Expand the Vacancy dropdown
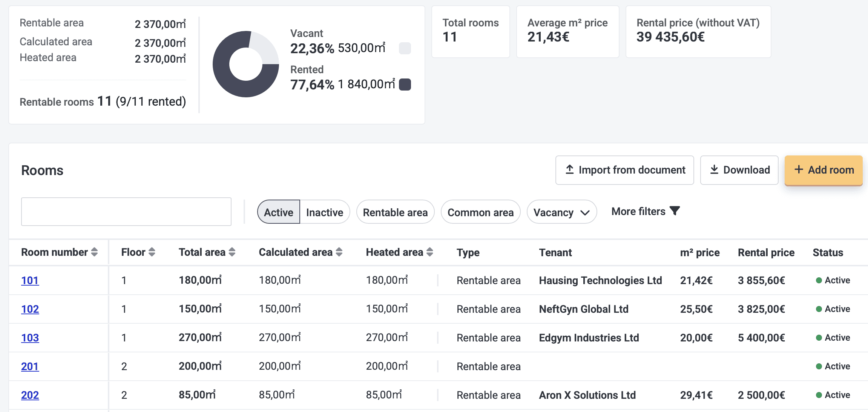The image size is (868, 412). [561, 212]
